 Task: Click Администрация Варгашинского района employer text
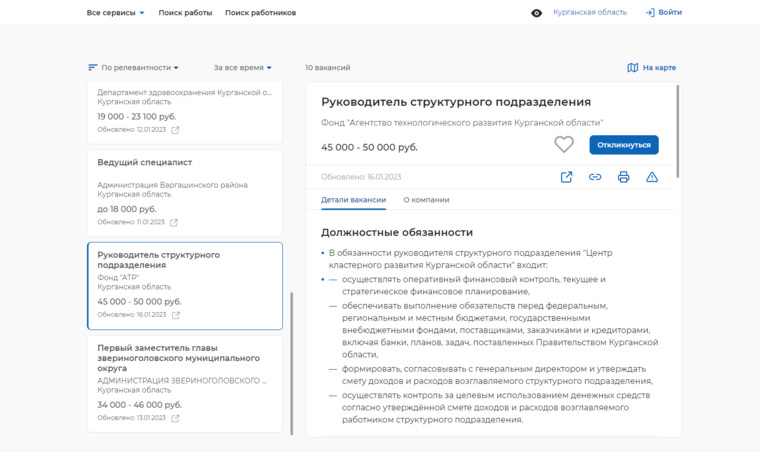(x=172, y=185)
